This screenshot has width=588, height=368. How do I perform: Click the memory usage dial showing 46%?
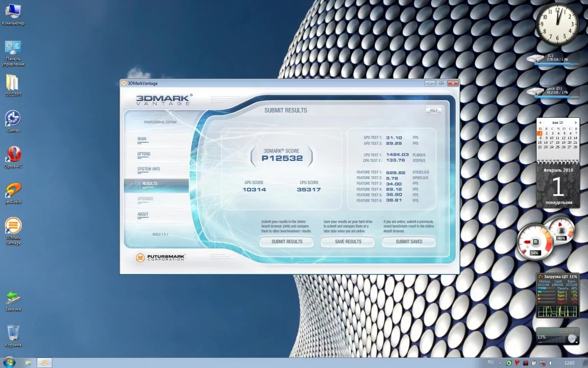tap(561, 230)
